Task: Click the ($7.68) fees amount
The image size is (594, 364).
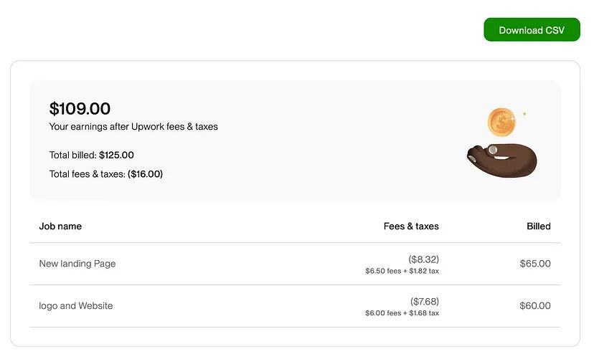Action: tap(424, 301)
